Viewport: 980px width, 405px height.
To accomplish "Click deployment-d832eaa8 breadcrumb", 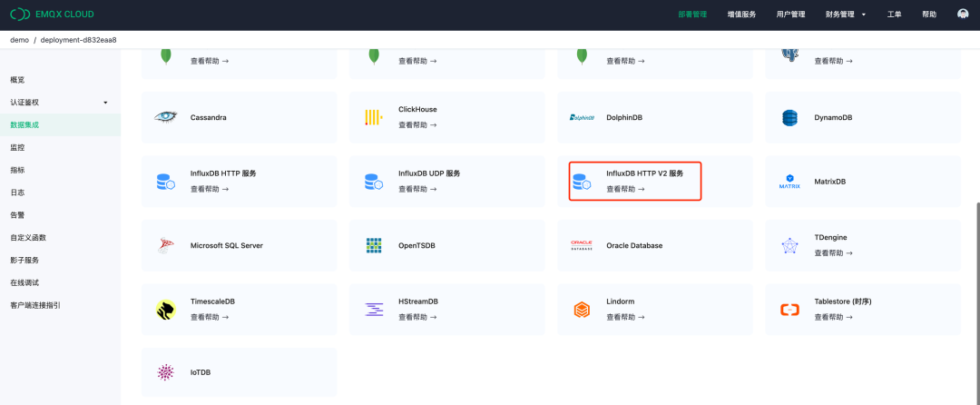I will click(x=78, y=40).
